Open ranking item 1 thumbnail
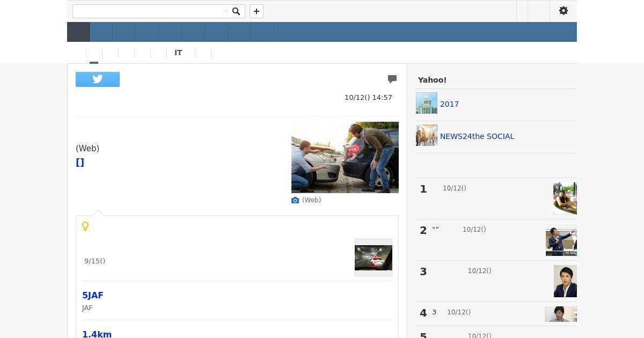The width and height of the screenshot is (644, 338). 565,199
